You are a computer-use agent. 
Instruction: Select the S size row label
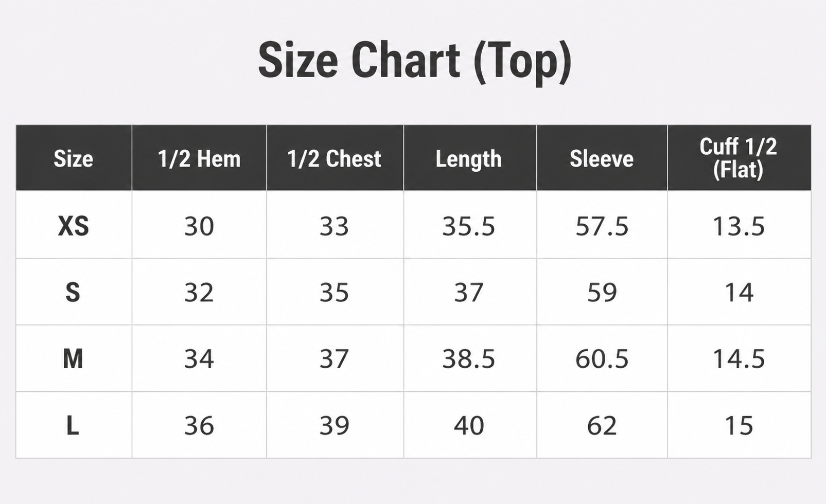coord(73,292)
